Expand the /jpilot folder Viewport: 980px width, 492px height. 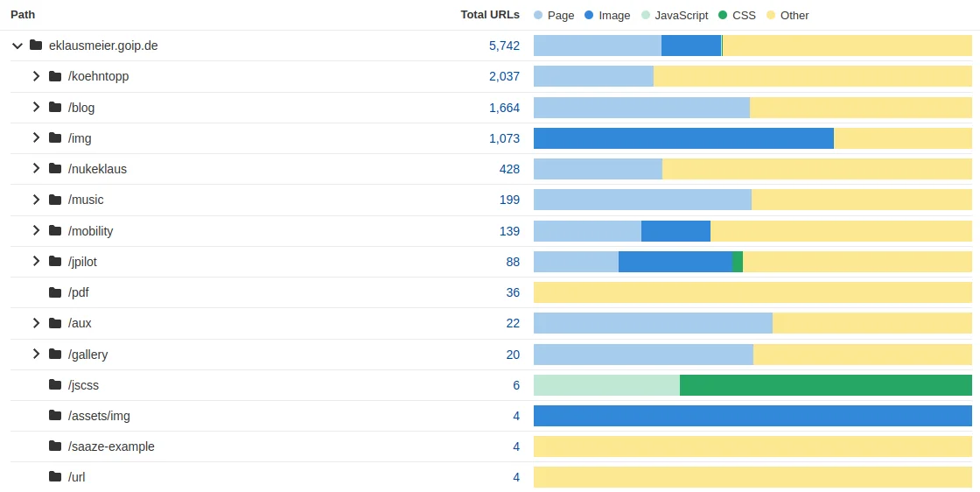36,261
